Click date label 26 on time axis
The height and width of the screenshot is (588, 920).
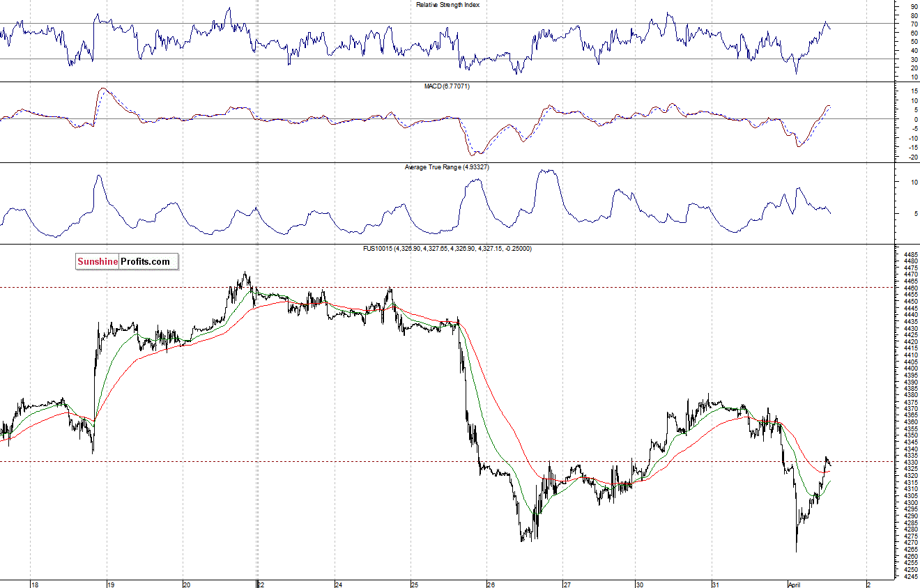(491, 585)
